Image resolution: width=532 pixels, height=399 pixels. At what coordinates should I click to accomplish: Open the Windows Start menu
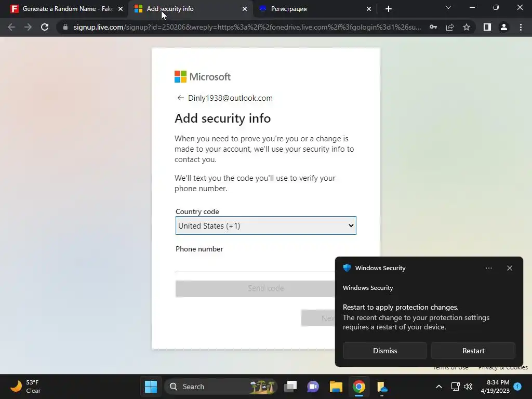pos(151,387)
